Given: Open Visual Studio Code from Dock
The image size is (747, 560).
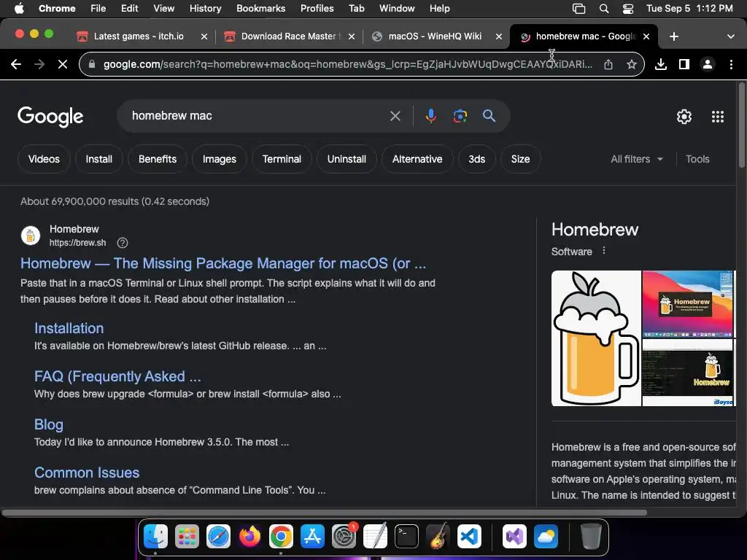Looking at the screenshot, I should [469, 537].
